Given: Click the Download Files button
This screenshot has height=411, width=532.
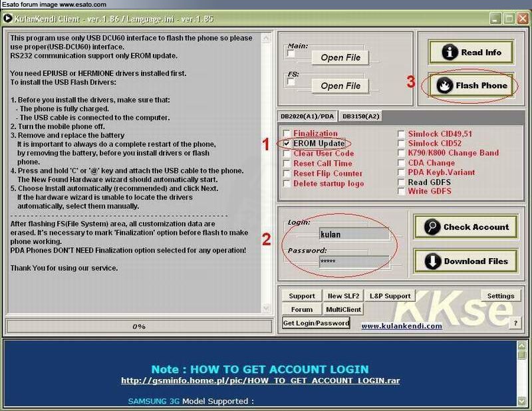Looking at the screenshot, I should 466,261.
